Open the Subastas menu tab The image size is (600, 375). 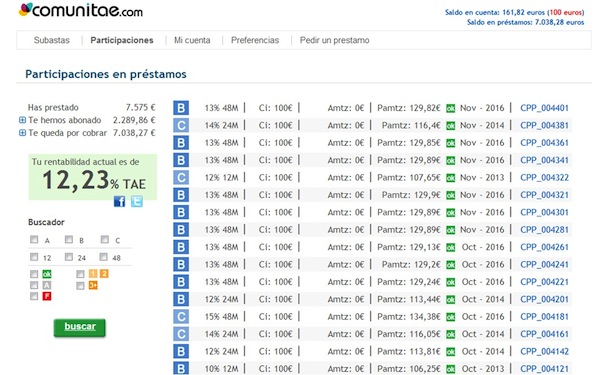(52, 40)
